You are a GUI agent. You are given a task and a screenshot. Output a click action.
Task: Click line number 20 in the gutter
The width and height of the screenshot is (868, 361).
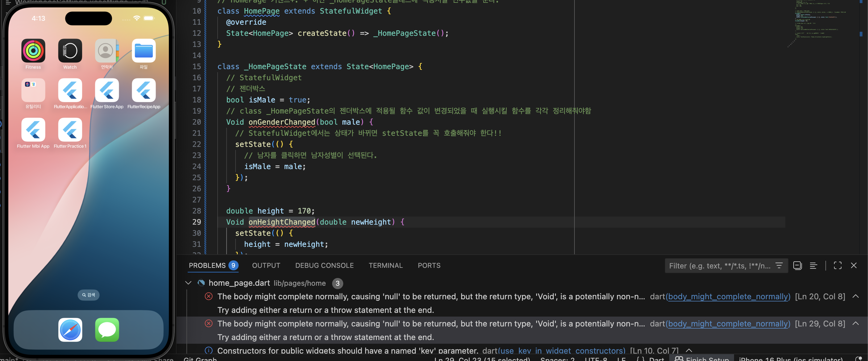[197, 122]
